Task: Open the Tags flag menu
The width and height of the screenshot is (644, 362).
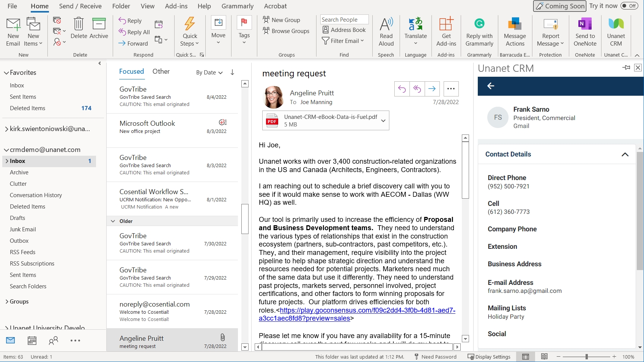Action: tap(244, 30)
